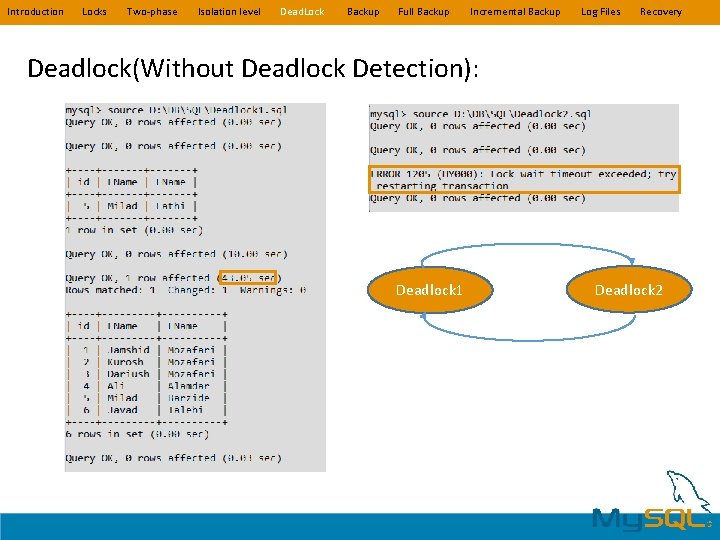Click the 'Rows matched: 1 Changed: 1' line
720x540 pixels.
click(186, 290)
